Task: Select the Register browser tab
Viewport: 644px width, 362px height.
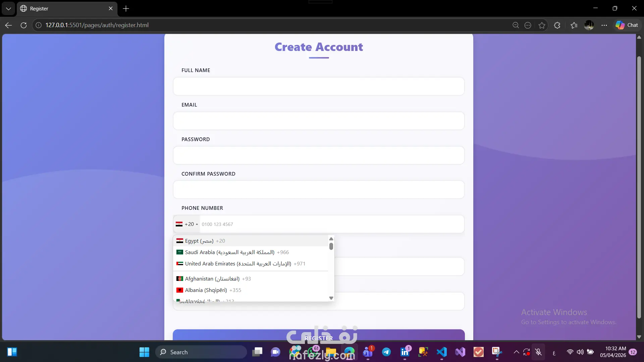Action: tap(67, 8)
